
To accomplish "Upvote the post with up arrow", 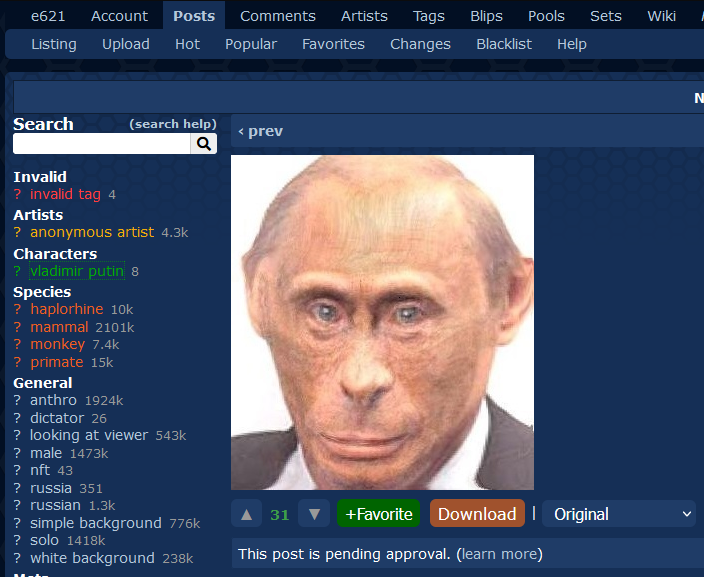I will [246, 514].
